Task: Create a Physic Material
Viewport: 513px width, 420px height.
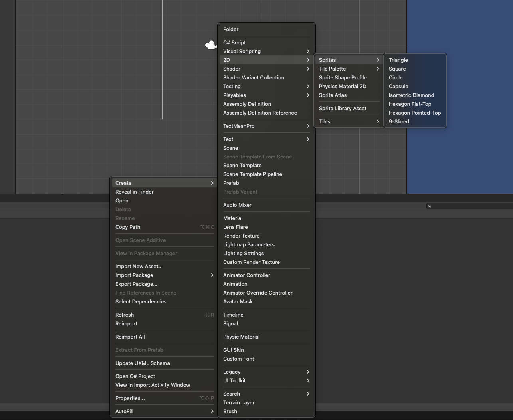Action: click(266, 337)
